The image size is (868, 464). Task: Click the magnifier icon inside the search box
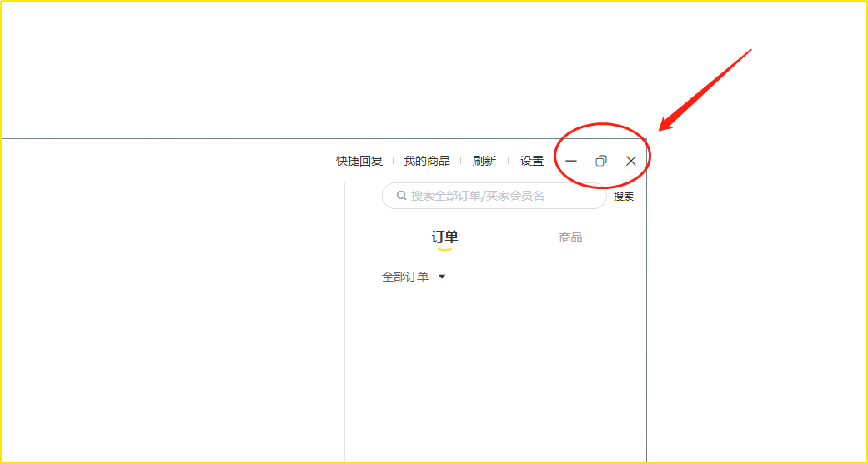click(402, 195)
